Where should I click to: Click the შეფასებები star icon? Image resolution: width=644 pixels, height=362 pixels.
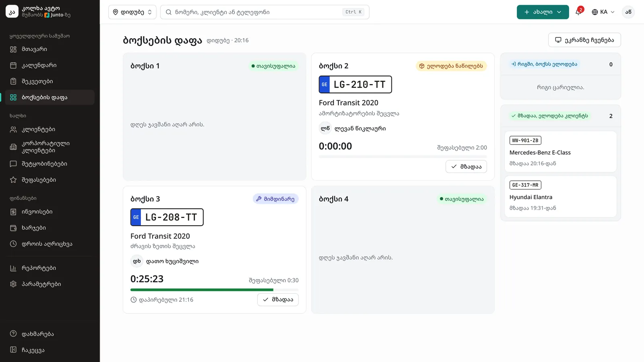[x=13, y=180]
